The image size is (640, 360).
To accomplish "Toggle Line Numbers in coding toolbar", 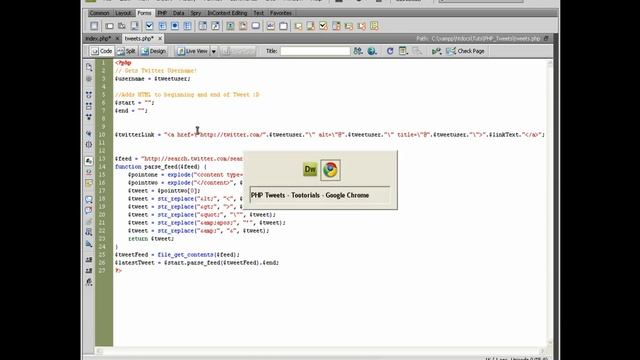I will (89, 161).
